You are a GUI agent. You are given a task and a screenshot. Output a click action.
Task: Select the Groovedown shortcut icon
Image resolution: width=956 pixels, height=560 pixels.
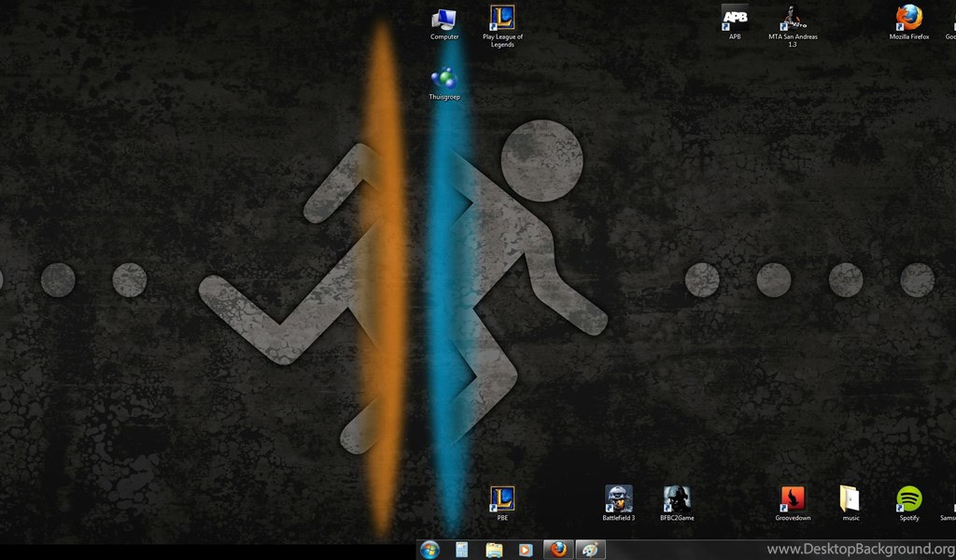pos(793,503)
